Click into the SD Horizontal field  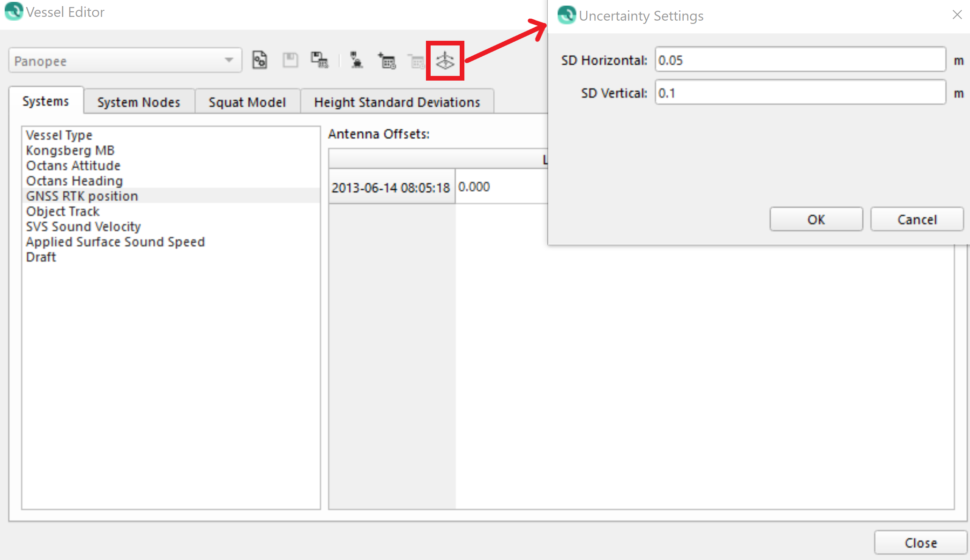tap(799, 60)
